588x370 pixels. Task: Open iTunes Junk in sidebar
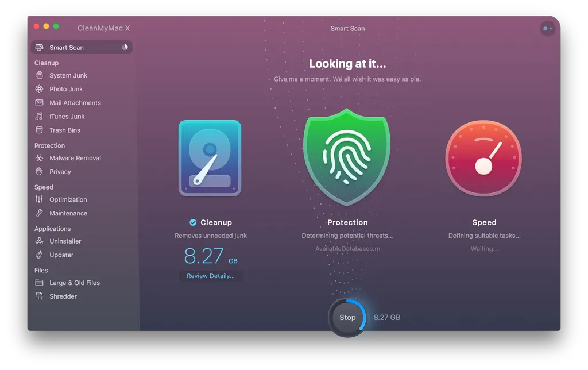point(67,116)
